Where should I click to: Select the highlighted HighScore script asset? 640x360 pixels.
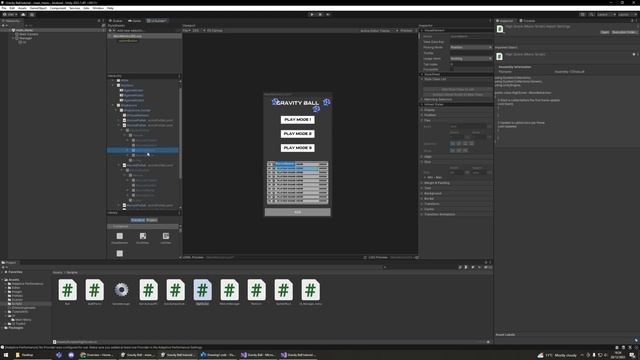click(x=202, y=292)
